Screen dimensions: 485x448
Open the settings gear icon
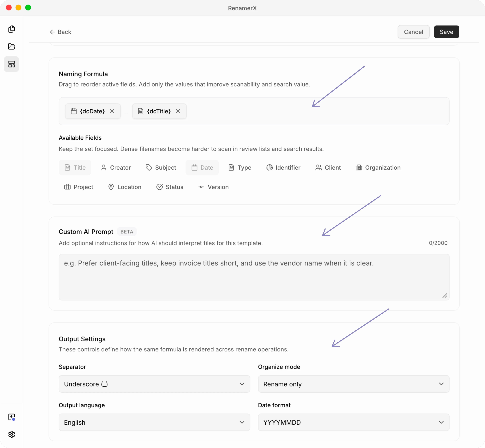pos(11,434)
